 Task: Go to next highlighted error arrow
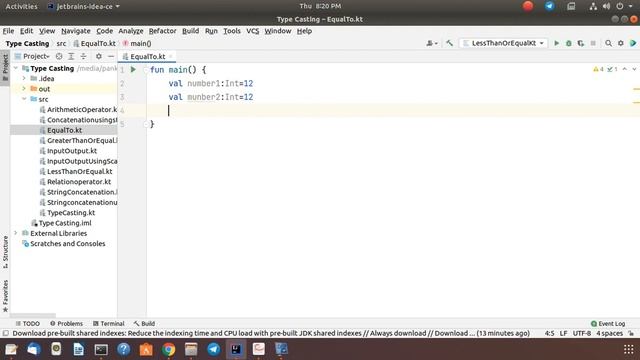(x=634, y=69)
